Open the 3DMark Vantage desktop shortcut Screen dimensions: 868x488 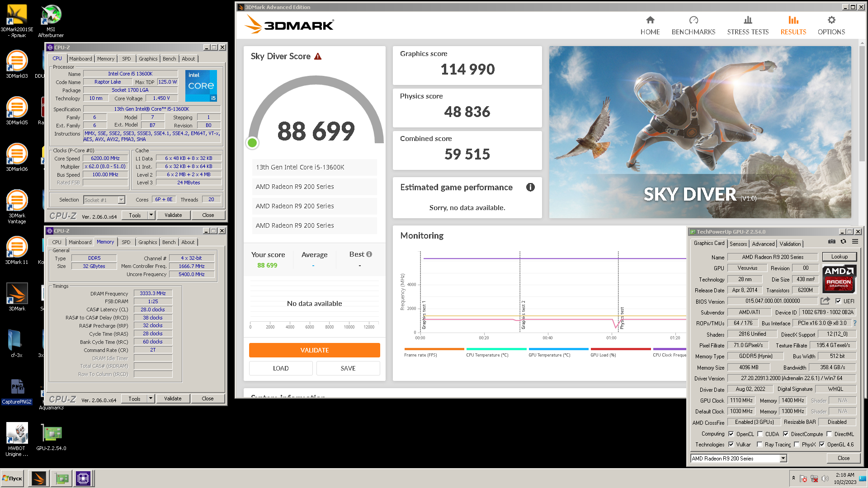(17, 206)
